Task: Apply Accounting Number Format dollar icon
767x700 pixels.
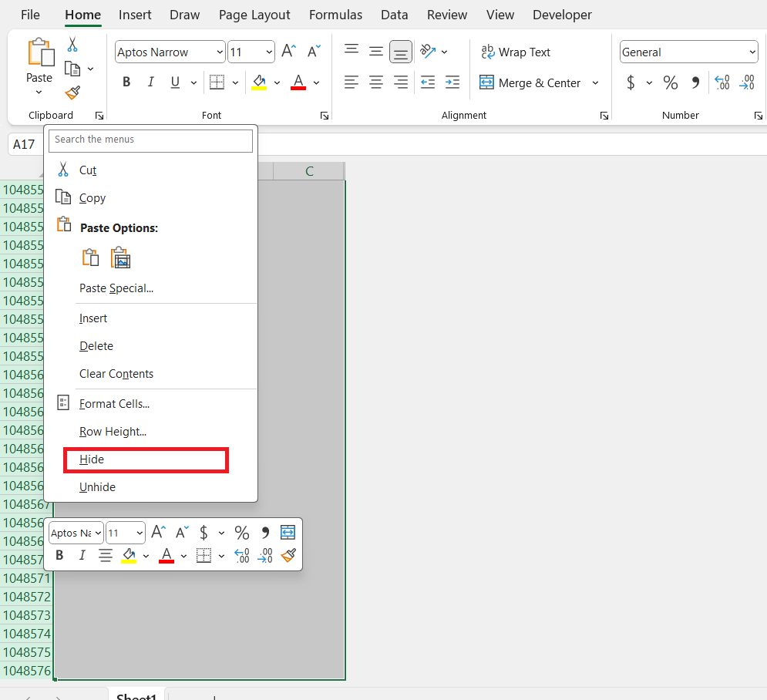Action: (x=631, y=82)
